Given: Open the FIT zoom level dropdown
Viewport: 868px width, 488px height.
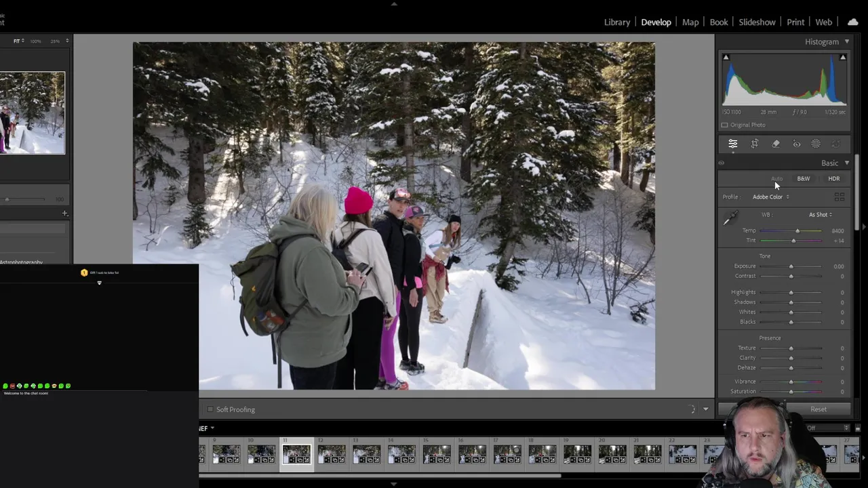Looking at the screenshot, I should [19, 41].
